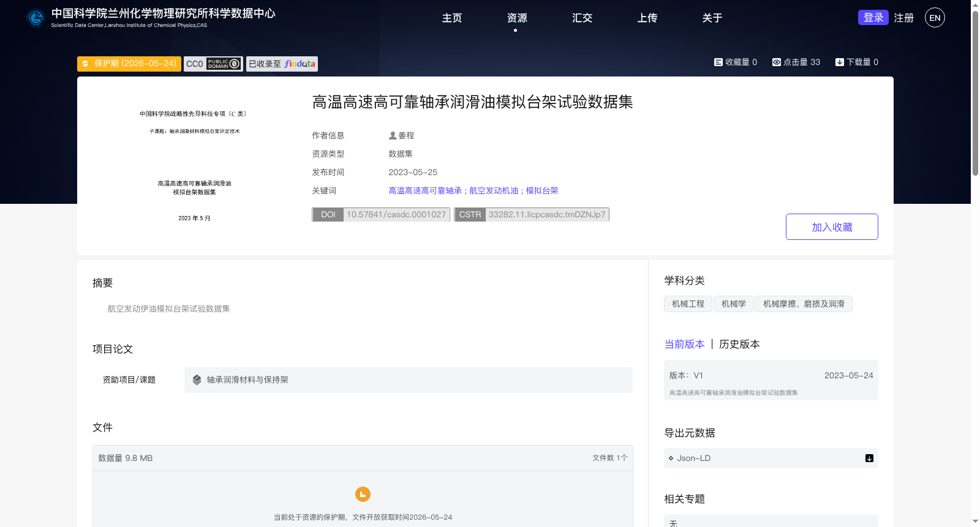Click the orange clock protection icon
980x527 pixels.
click(x=363, y=494)
